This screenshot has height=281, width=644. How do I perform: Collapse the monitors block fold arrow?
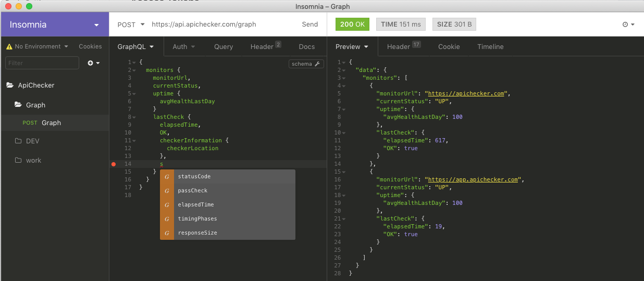pyautogui.click(x=134, y=70)
